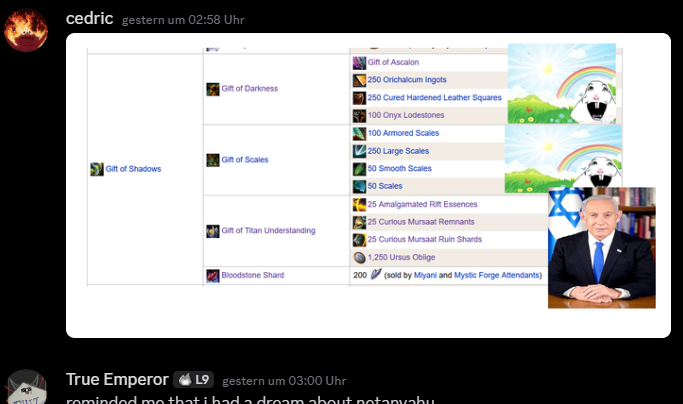Click the lower rainbow rabbit meme overlay

tap(563, 159)
